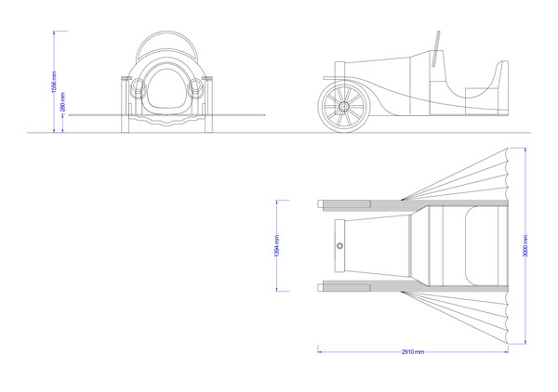This screenshot has height=392, width=558.
Task: Select the windscreen in the side view
Action: point(437,48)
